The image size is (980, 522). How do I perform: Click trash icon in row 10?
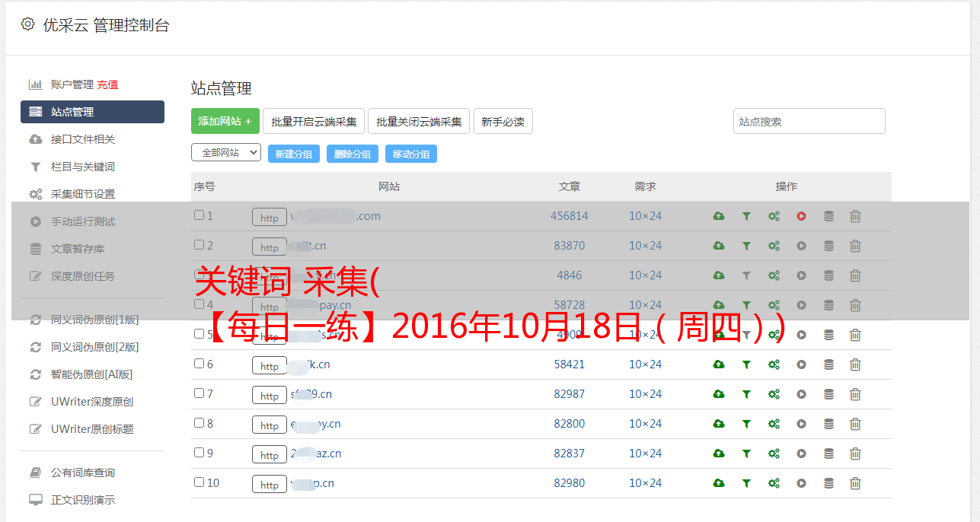(855, 483)
